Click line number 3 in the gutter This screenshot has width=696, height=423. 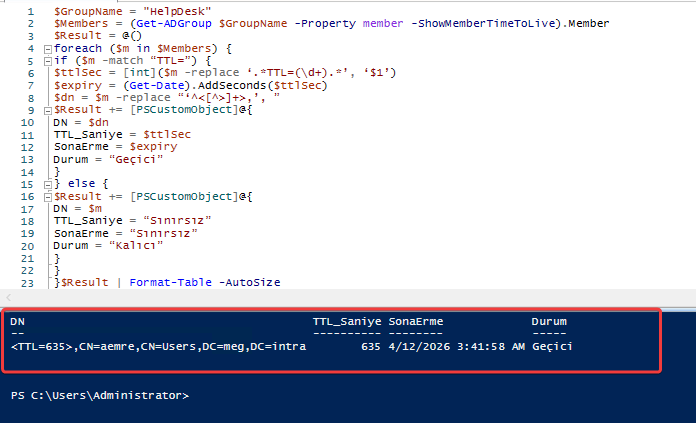point(34,35)
